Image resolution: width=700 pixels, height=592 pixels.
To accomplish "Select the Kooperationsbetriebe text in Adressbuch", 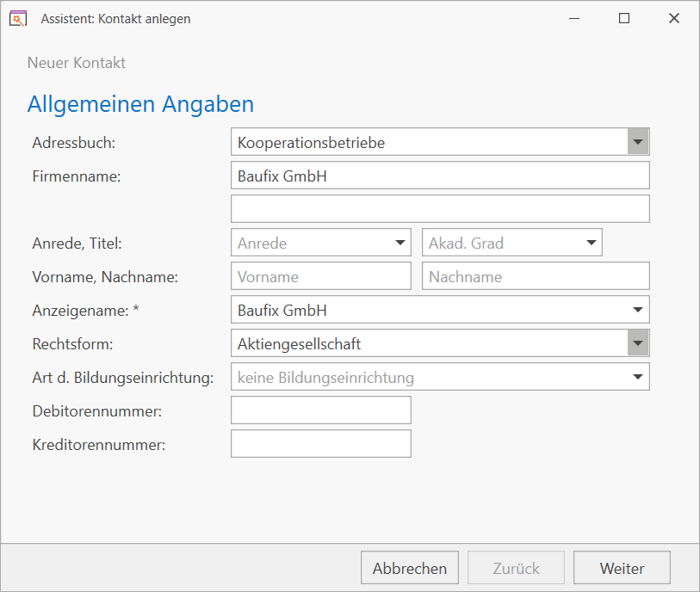I will pyautogui.click(x=311, y=142).
